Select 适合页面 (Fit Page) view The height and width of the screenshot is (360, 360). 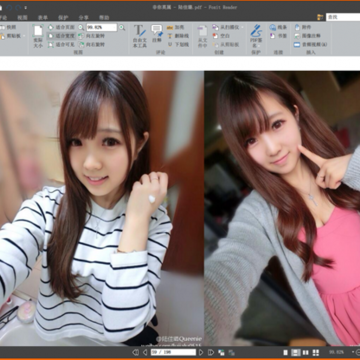click(61, 27)
